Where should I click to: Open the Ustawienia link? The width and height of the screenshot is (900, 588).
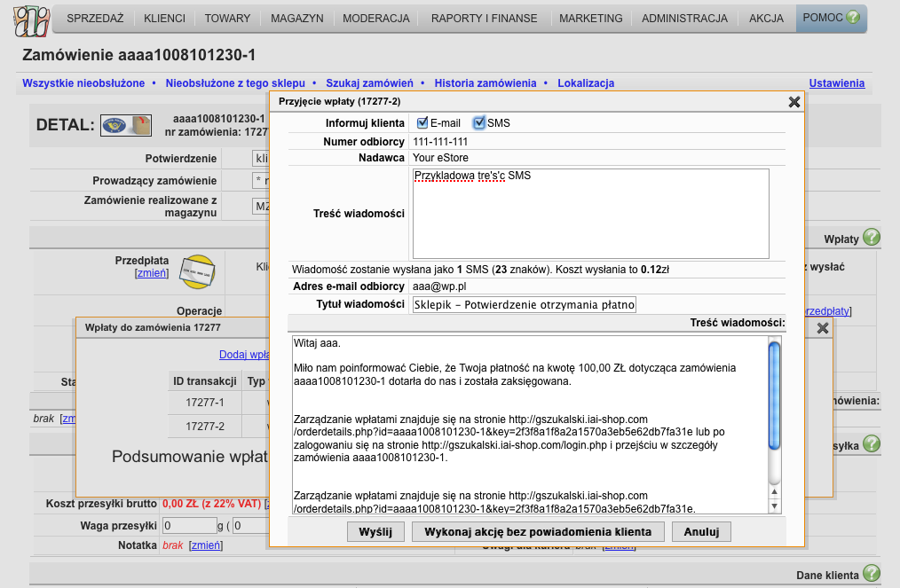(x=836, y=83)
